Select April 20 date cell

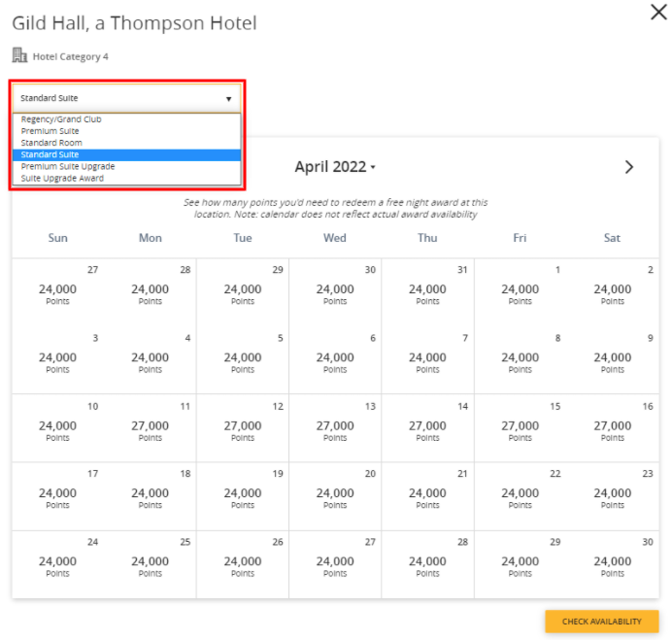(335, 495)
